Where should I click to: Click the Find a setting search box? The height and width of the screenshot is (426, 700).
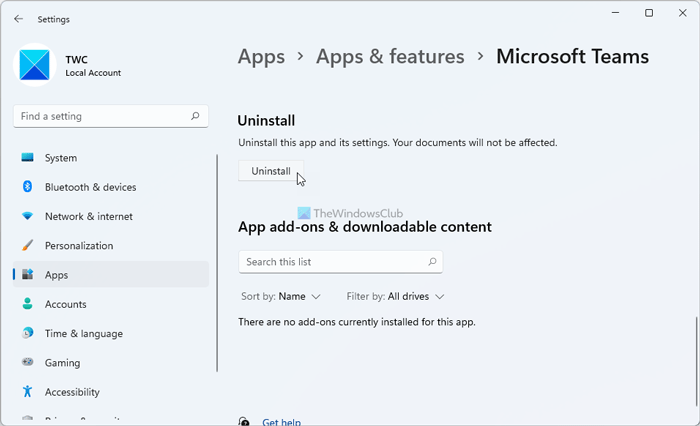point(100,116)
